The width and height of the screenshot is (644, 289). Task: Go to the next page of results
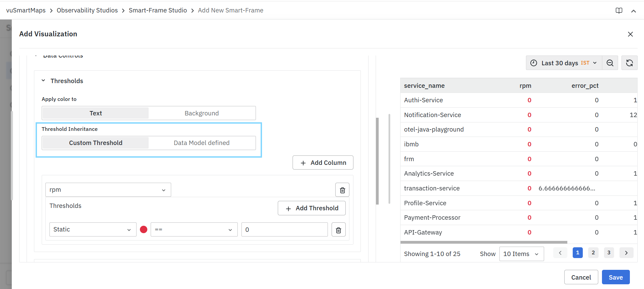(x=626, y=253)
